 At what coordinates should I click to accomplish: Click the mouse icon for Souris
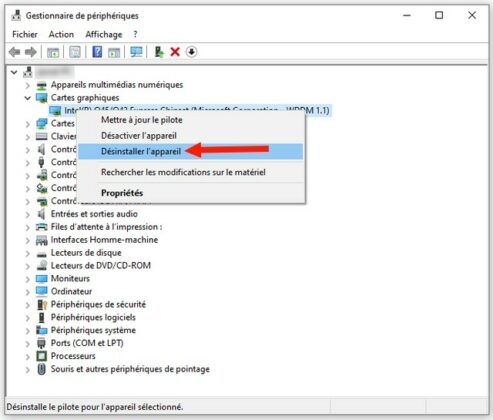coord(41,369)
